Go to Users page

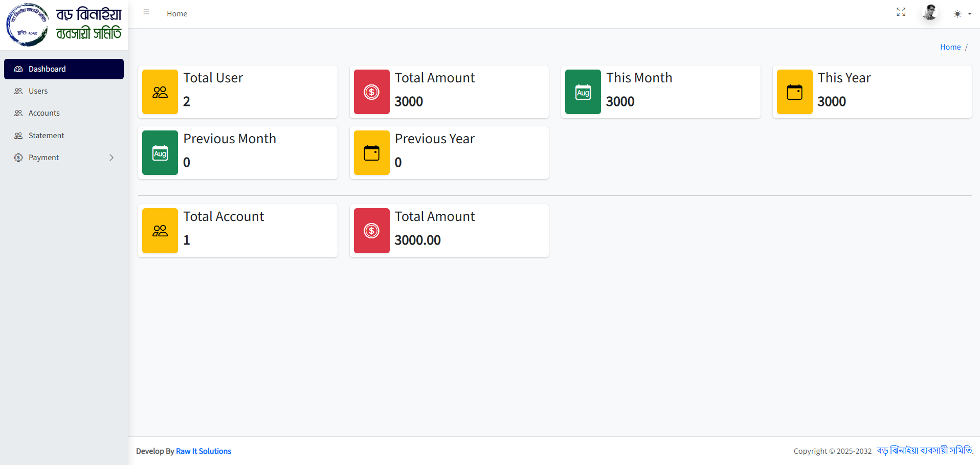[64, 91]
